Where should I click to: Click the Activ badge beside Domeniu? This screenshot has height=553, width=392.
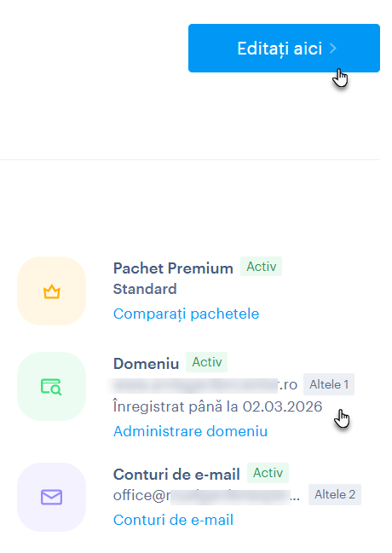coord(207,362)
